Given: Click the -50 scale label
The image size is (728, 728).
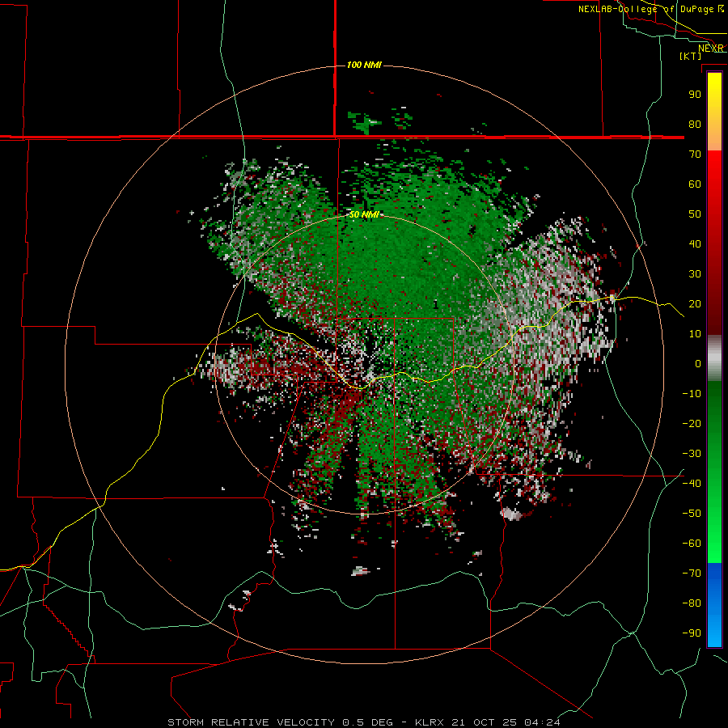Looking at the screenshot, I should [x=692, y=513].
